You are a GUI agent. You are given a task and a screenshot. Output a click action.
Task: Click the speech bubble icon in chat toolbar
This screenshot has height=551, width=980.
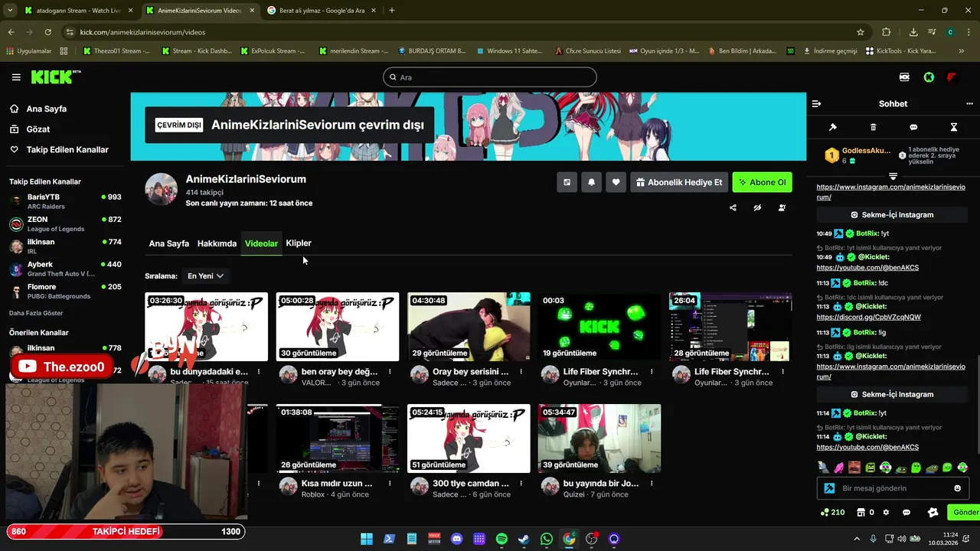913,127
